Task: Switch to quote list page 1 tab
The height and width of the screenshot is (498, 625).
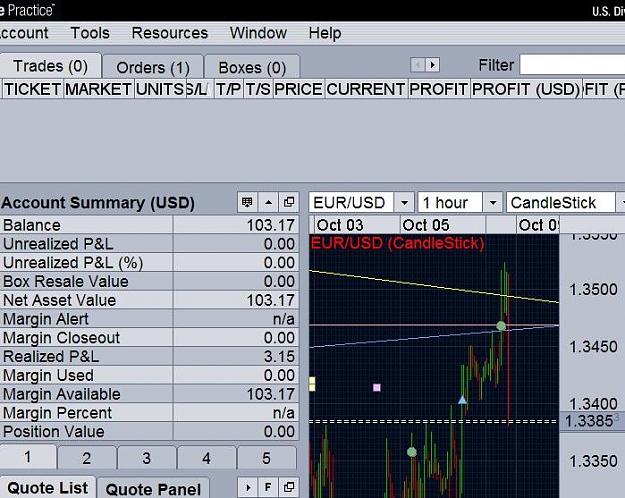Action: (x=28, y=457)
